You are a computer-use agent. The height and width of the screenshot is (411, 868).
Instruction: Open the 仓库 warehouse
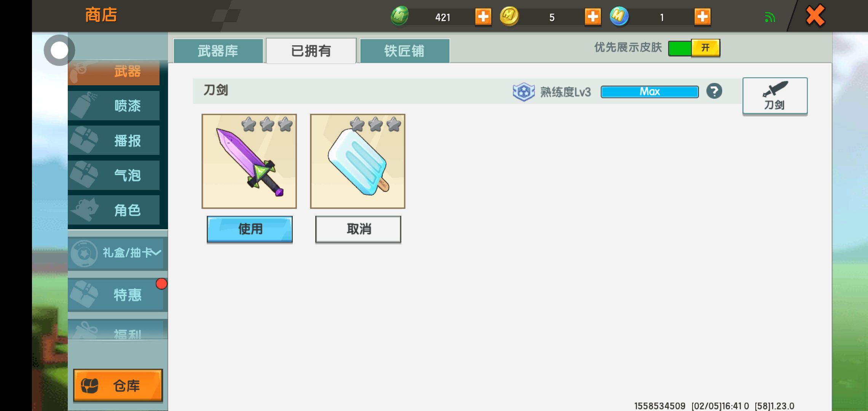click(118, 386)
